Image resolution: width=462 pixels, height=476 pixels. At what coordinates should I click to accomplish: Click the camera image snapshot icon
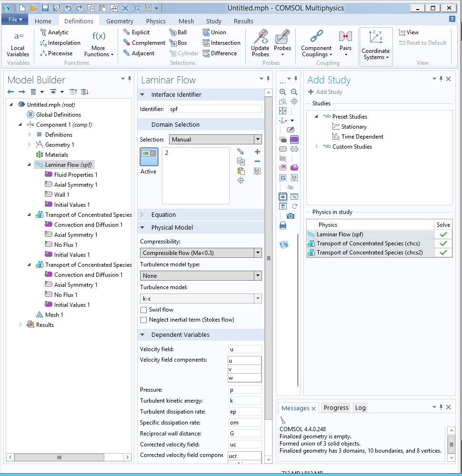pos(291,216)
